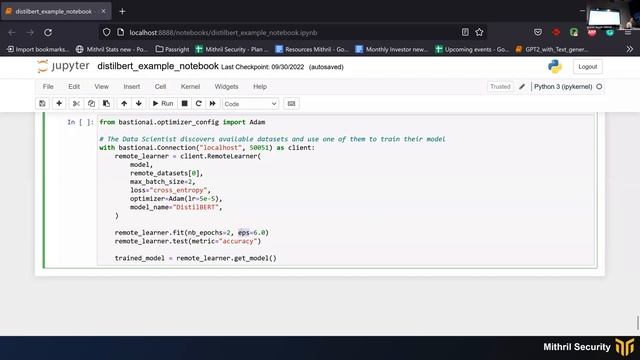Insert cell below with plus icon

point(59,104)
